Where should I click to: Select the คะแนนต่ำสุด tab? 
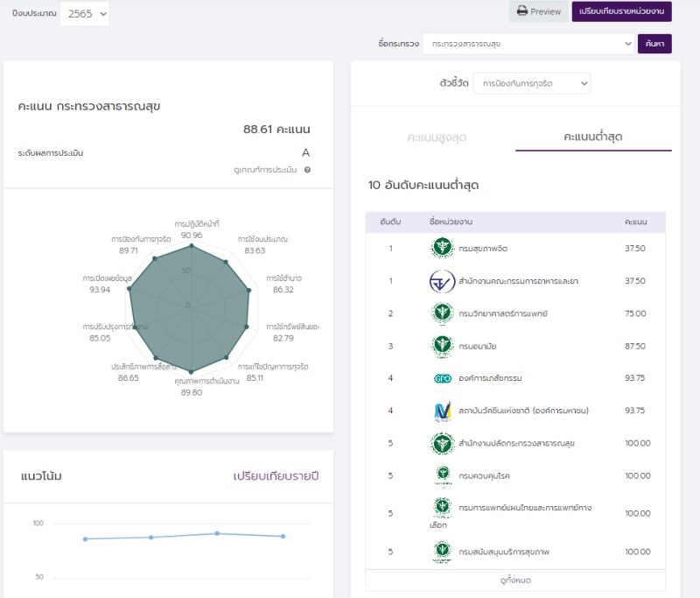click(593, 137)
